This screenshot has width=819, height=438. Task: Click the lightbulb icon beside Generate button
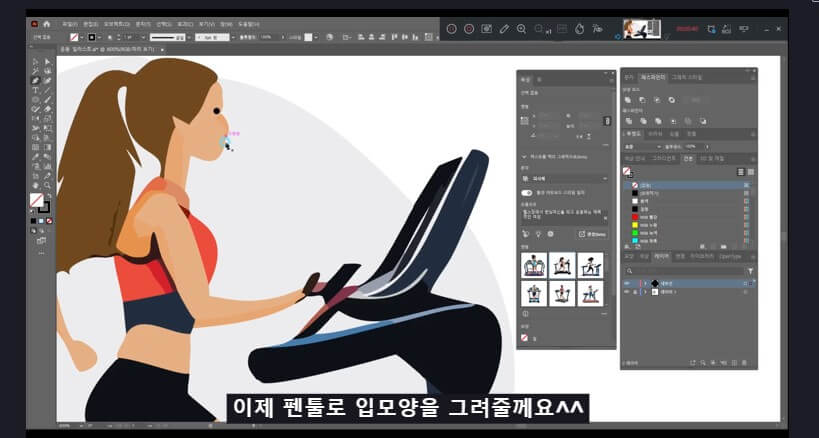click(x=538, y=234)
